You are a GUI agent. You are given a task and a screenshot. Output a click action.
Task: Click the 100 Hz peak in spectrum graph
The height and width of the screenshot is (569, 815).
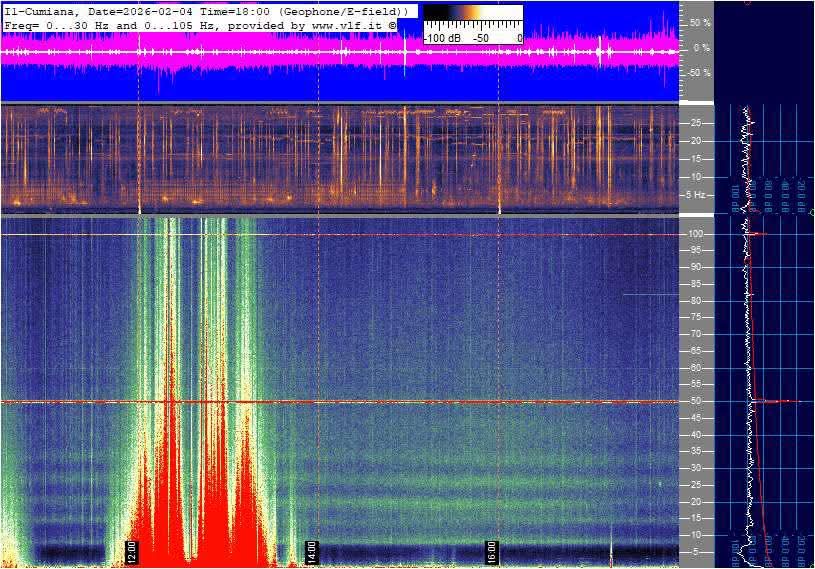coord(758,234)
